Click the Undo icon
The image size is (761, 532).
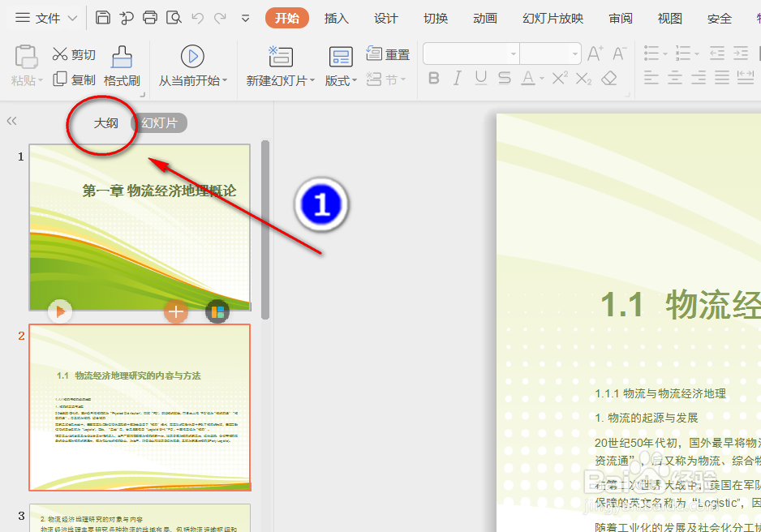tap(196, 16)
